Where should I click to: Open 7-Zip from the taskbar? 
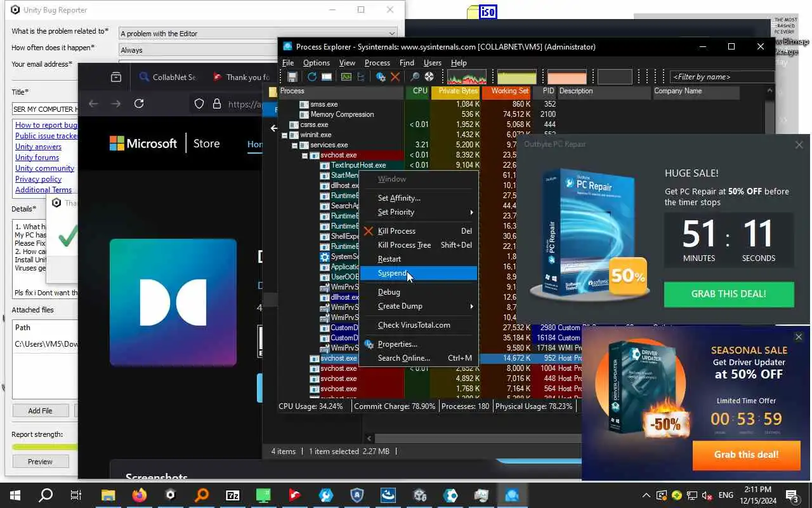(x=233, y=495)
